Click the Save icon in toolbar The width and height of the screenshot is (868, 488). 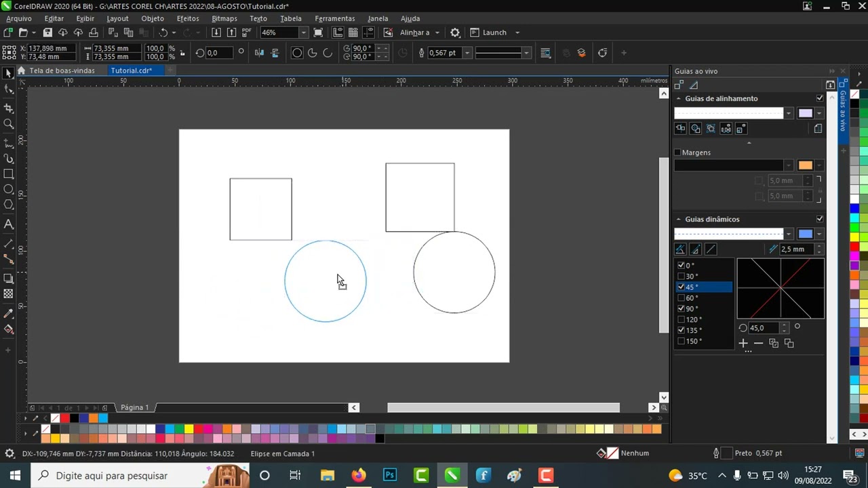point(47,33)
